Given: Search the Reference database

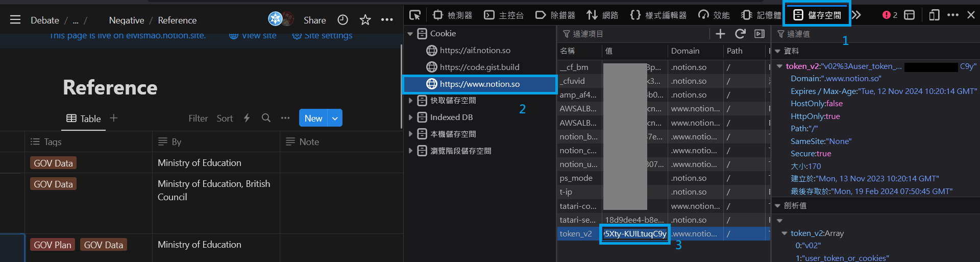Looking at the screenshot, I should click(x=266, y=118).
